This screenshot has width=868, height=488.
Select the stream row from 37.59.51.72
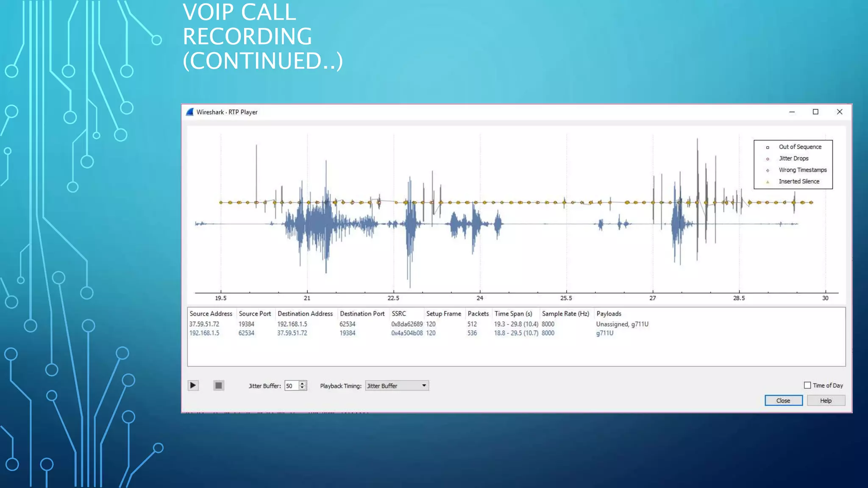pyautogui.click(x=204, y=324)
